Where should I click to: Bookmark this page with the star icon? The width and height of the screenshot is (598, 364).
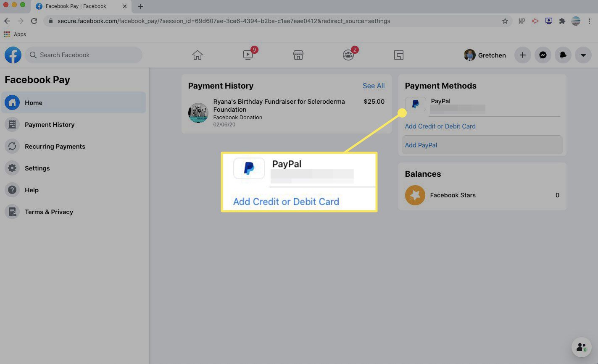(x=505, y=21)
